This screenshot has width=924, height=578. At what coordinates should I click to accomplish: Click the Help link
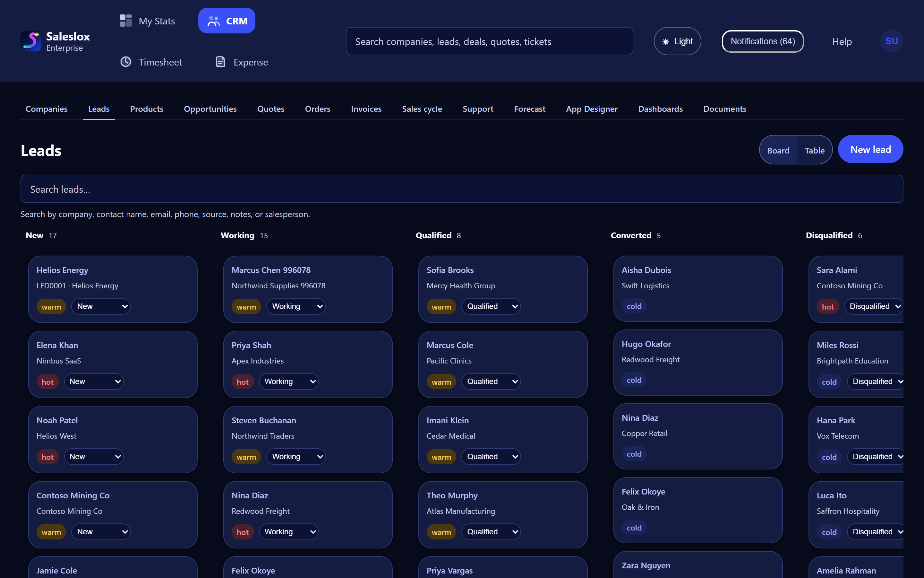[x=842, y=41]
